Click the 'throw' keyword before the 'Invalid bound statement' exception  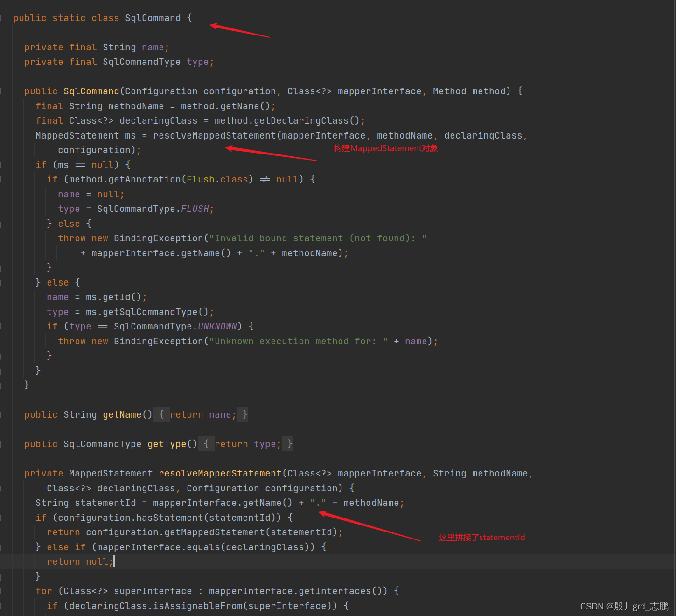click(72, 238)
